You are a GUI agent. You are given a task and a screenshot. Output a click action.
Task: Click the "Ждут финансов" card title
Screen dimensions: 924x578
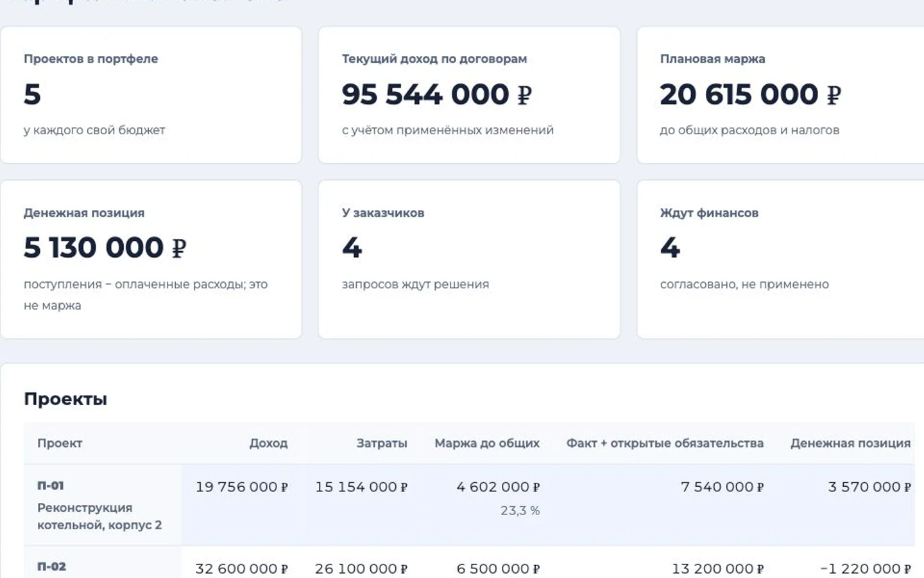[x=709, y=213]
